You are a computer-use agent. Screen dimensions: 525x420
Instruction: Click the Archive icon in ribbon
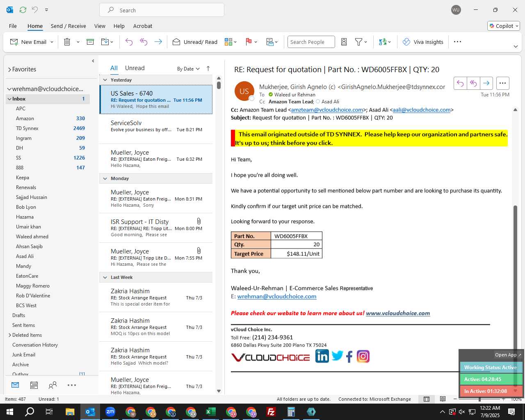point(90,42)
